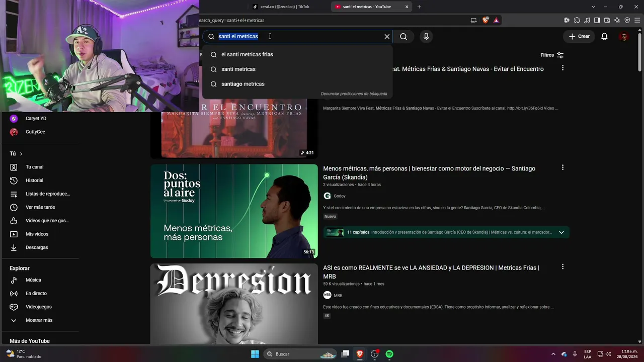Open options menu for Menos métricas video

click(x=562, y=167)
